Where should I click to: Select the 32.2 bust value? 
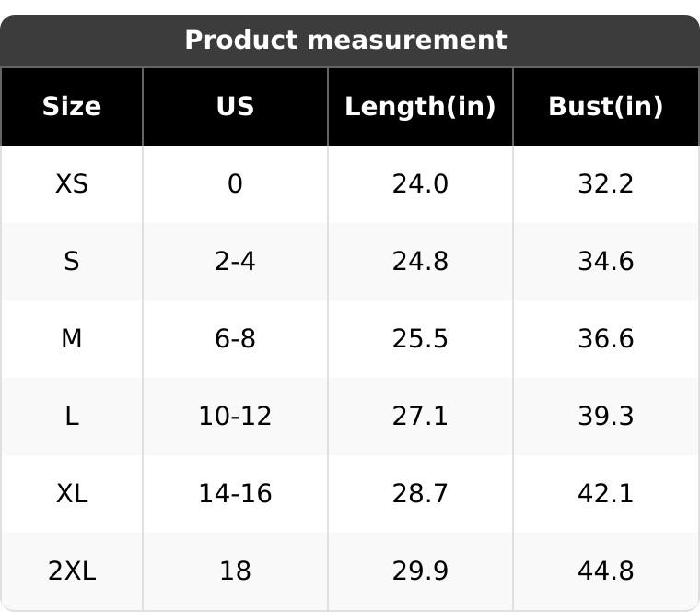[605, 184]
